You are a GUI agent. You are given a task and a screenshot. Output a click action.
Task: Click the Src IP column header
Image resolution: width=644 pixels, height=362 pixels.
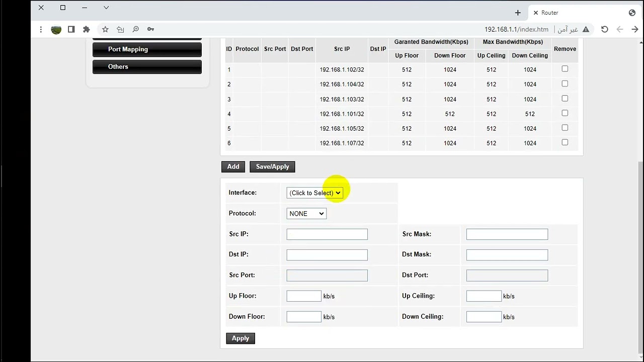pyautogui.click(x=342, y=49)
